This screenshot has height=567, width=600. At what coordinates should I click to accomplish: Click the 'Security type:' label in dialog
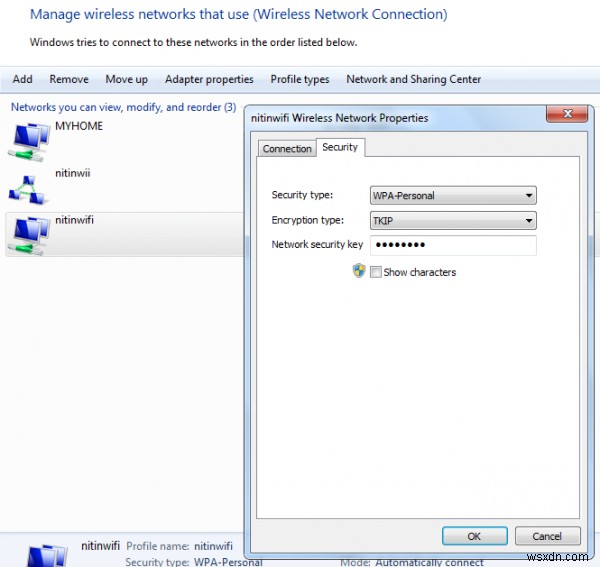302,195
